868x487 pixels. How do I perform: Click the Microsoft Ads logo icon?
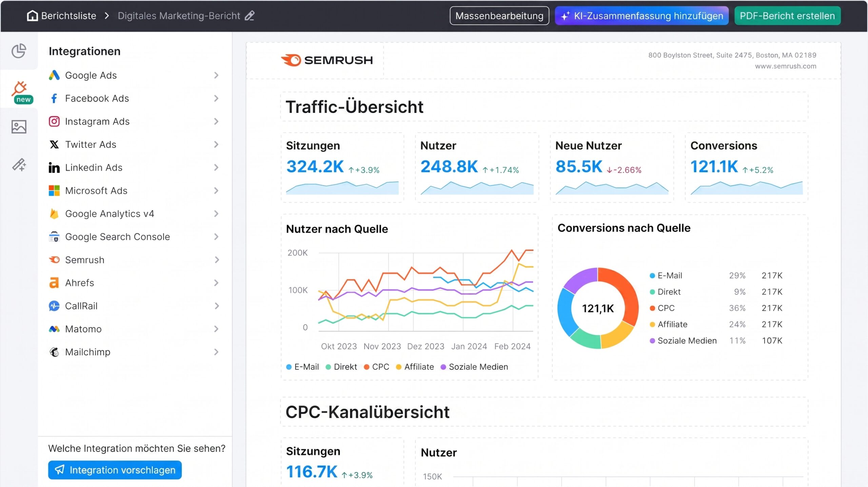point(54,190)
